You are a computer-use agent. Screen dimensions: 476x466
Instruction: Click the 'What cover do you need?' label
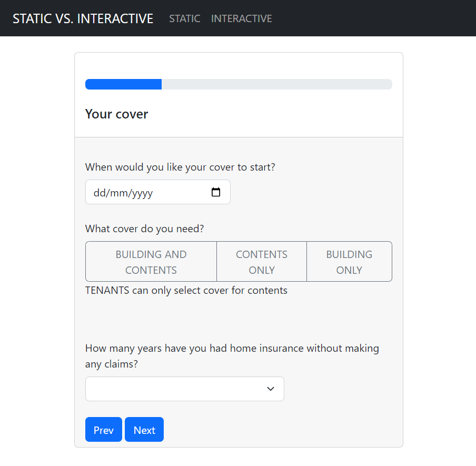click(x=144, y=229)
